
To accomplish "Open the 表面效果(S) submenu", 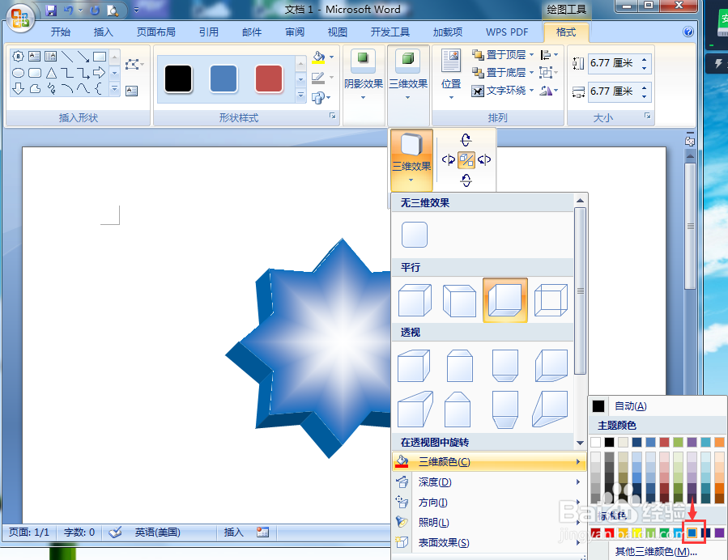I will click(x=489, y=542).
